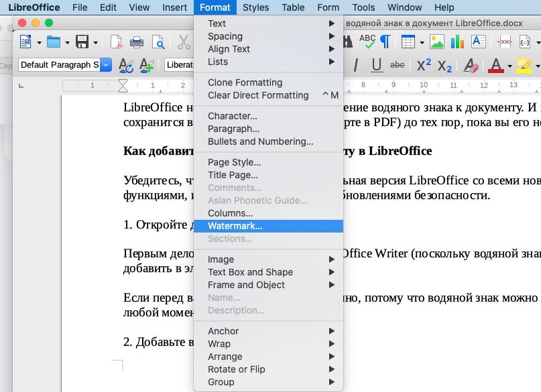Click the LibreOffice application menu
This screenshot has width=541, height=392.
[x=34, y=7]
